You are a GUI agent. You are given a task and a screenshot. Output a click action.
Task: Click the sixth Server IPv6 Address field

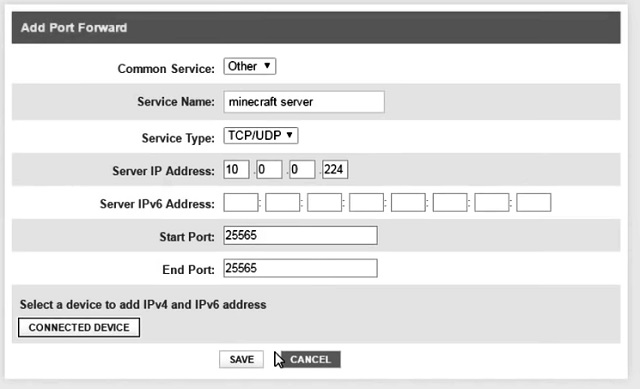pyautogui.click(x=450, y=202)
